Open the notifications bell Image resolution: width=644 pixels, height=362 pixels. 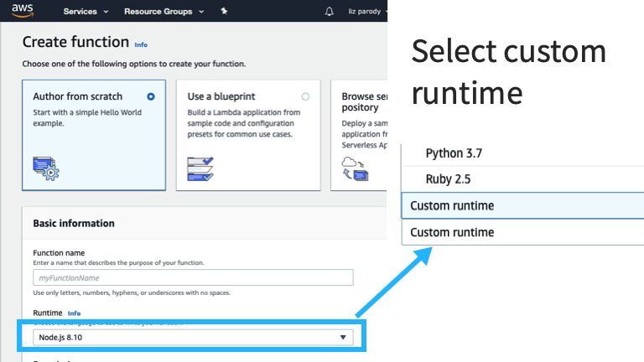pos(329,12)
